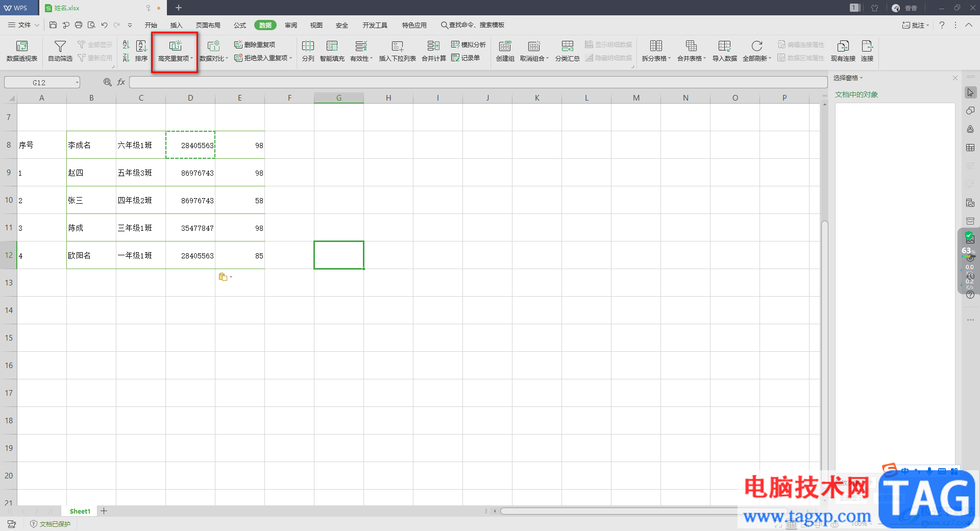980x531 pixels.
Task: Click the print preview icon
Action: (x=91, y=25)
